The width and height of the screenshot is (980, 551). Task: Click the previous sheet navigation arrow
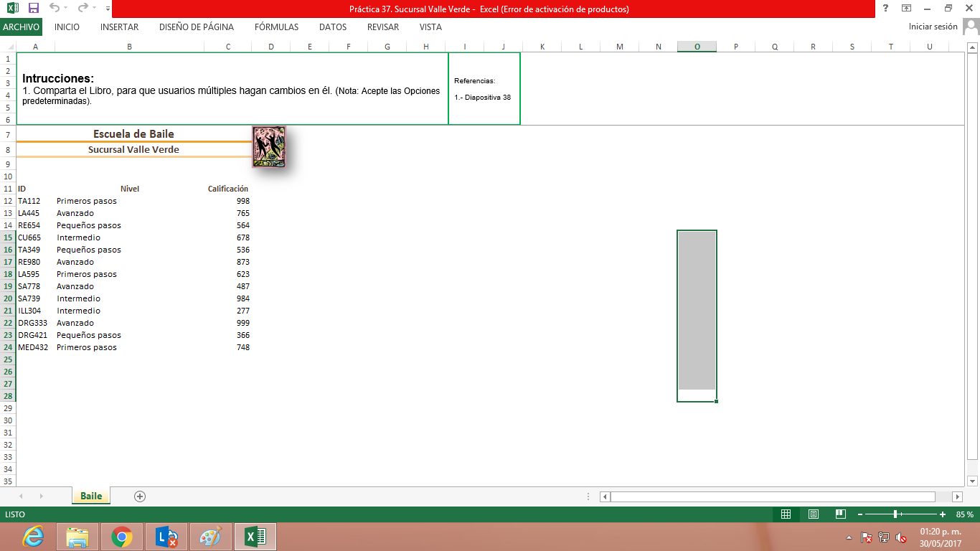pos(21,496)
